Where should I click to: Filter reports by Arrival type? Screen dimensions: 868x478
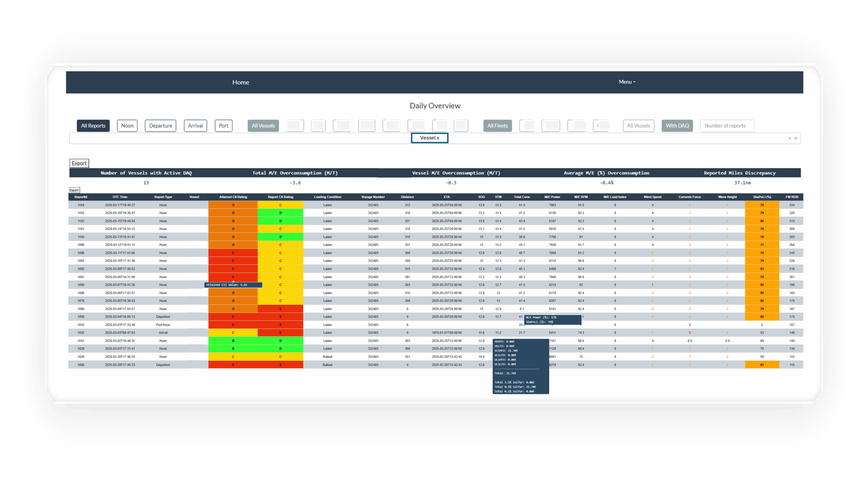pyautogui.click(x=195, y=126)
